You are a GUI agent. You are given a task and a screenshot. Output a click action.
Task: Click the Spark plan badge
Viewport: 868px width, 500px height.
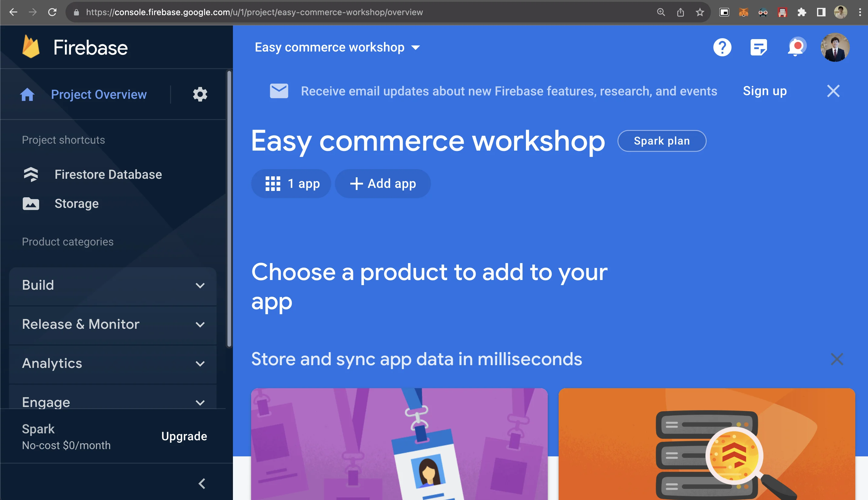661,141
